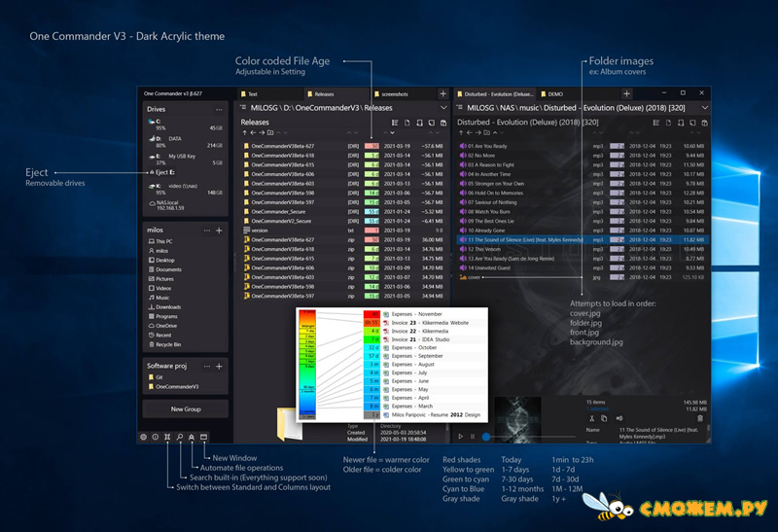The image size is (778, 532).
Task: Select the Disturbed - Evolution tab
Action: [495, 93]
